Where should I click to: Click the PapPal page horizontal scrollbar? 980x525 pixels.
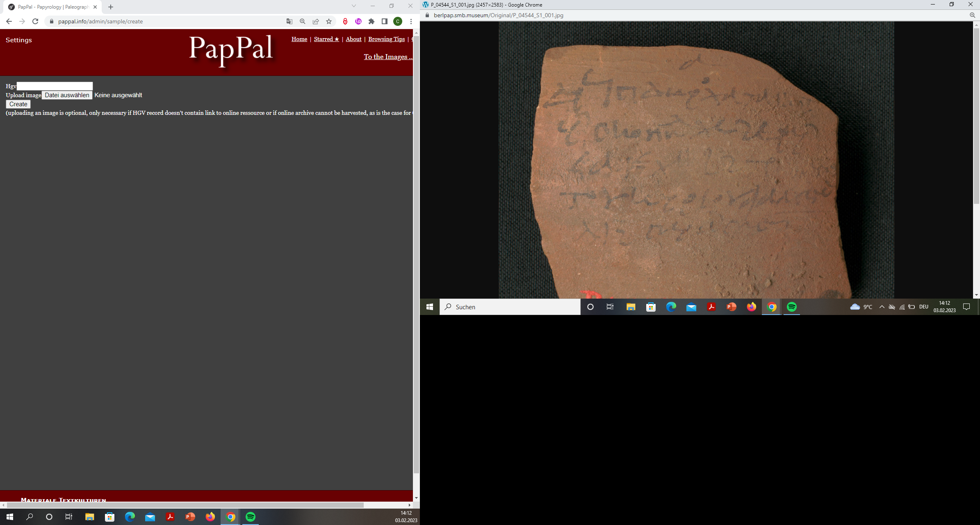[x=185, y=505]
